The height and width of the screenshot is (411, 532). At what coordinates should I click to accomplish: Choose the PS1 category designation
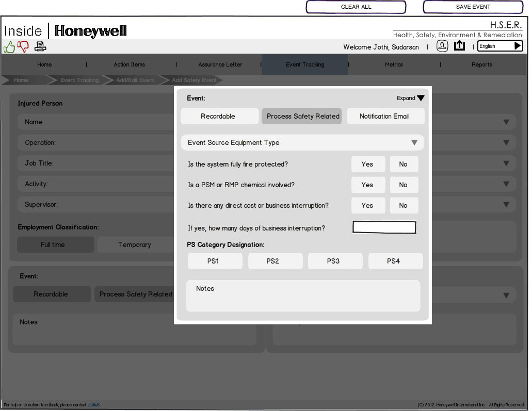(x=214, y=261)
